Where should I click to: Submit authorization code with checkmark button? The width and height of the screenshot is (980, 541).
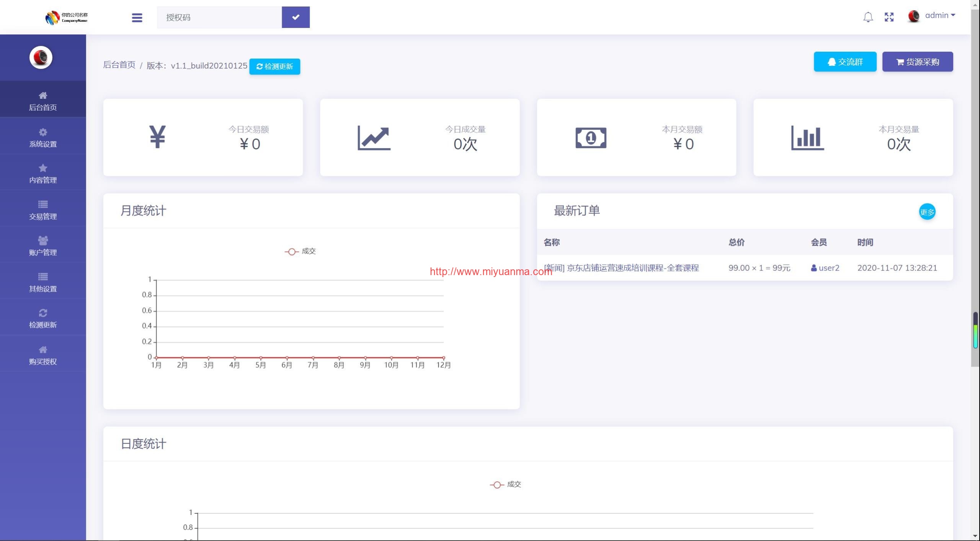click(296, 17)
